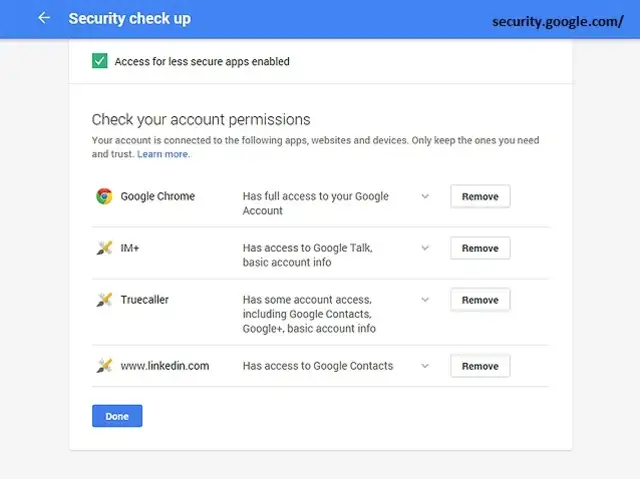This screenshot has width=640, height=479.
Task: Remove IM+ account access
Action: (x=480, y=248)
